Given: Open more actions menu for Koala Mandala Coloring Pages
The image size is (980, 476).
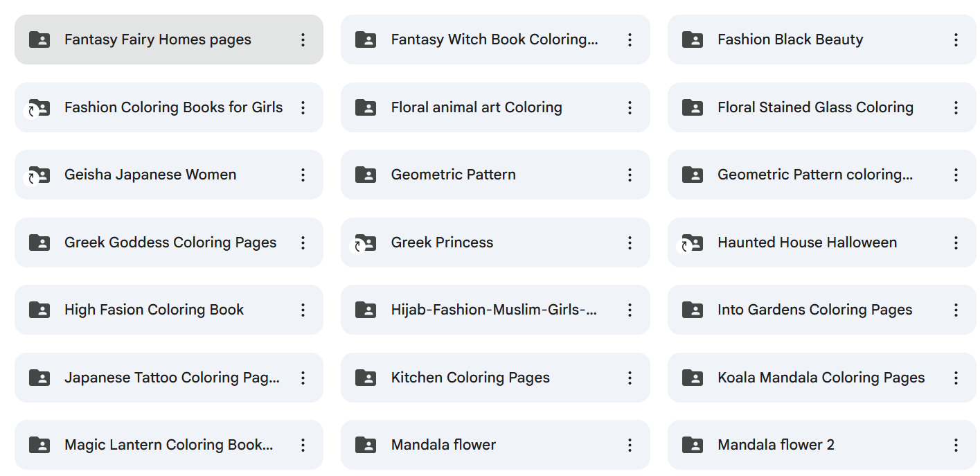Looking at the screenshot, I should (956, 378).
